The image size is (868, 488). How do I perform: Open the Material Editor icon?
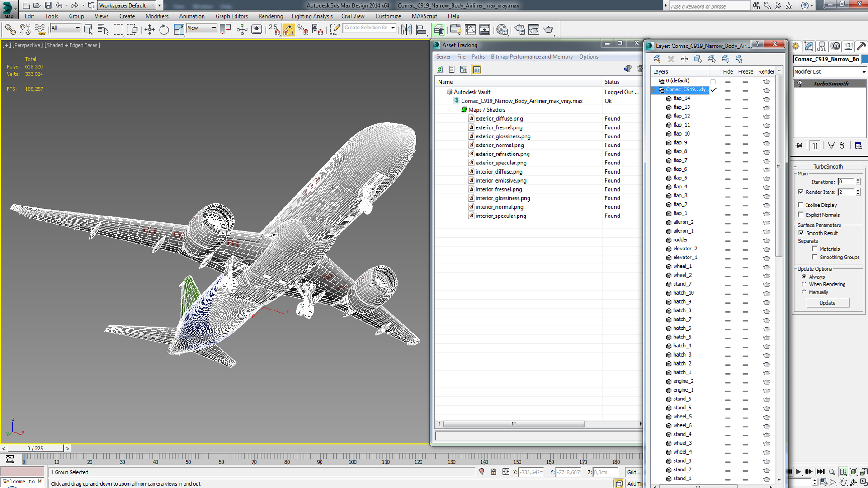tap(502, 30)
